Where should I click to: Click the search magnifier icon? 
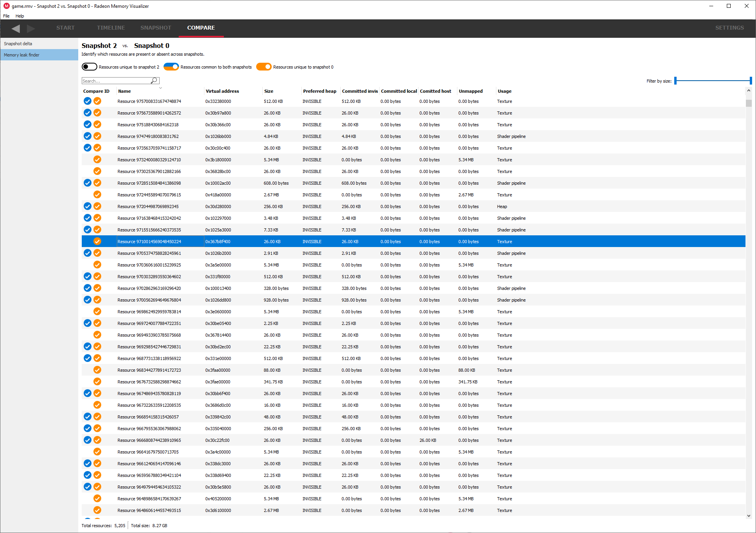154,81
